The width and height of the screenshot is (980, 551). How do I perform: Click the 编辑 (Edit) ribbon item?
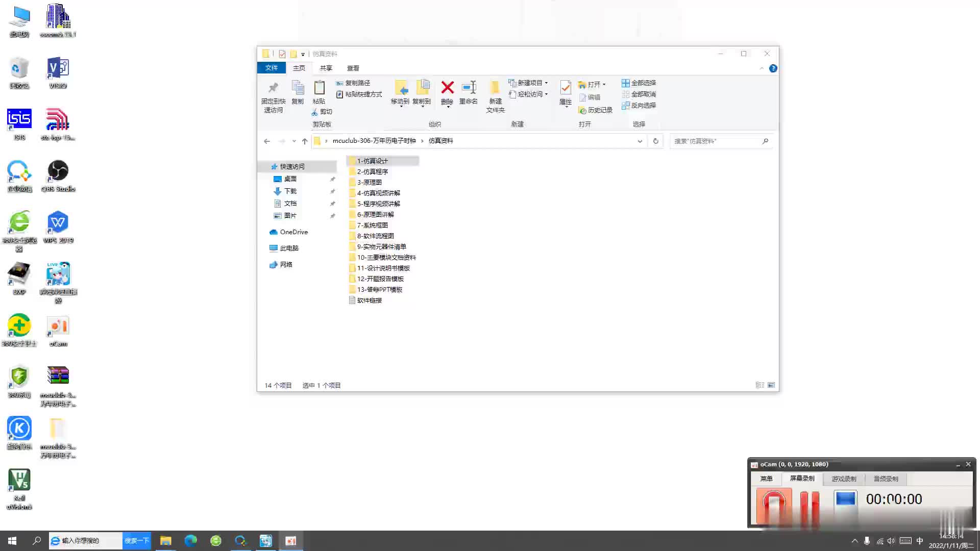590,97
